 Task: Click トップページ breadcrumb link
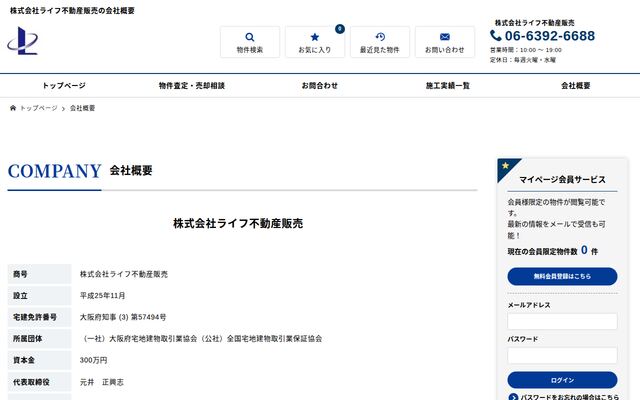coord(39,108)
